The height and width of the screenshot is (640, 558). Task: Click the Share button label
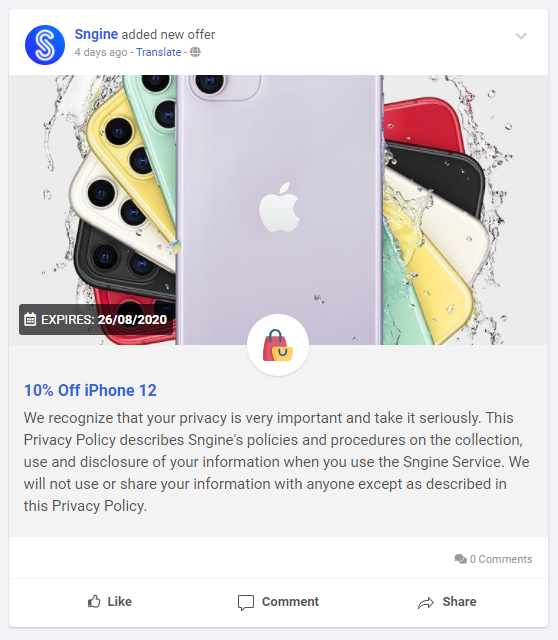(459, 602)
